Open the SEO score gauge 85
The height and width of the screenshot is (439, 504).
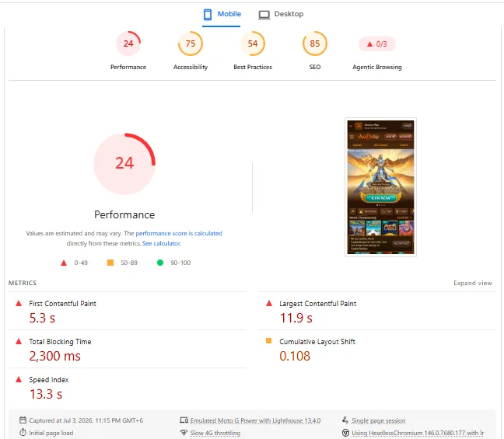(315, 44)
